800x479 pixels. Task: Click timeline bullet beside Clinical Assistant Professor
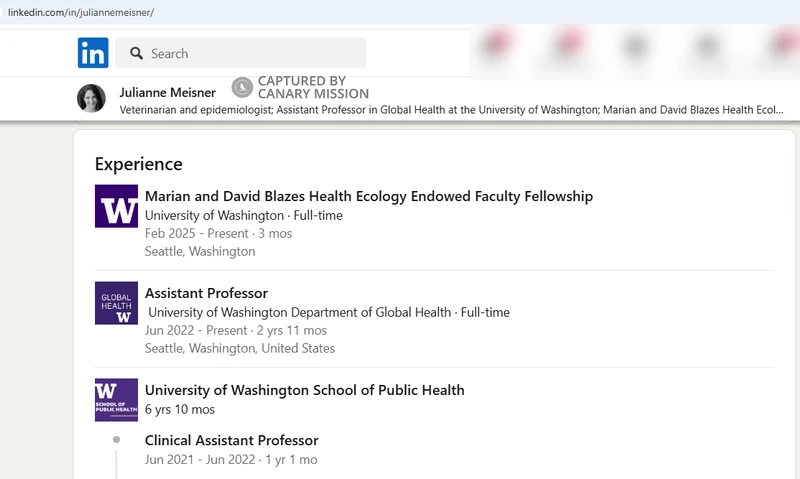coord(116,439)
